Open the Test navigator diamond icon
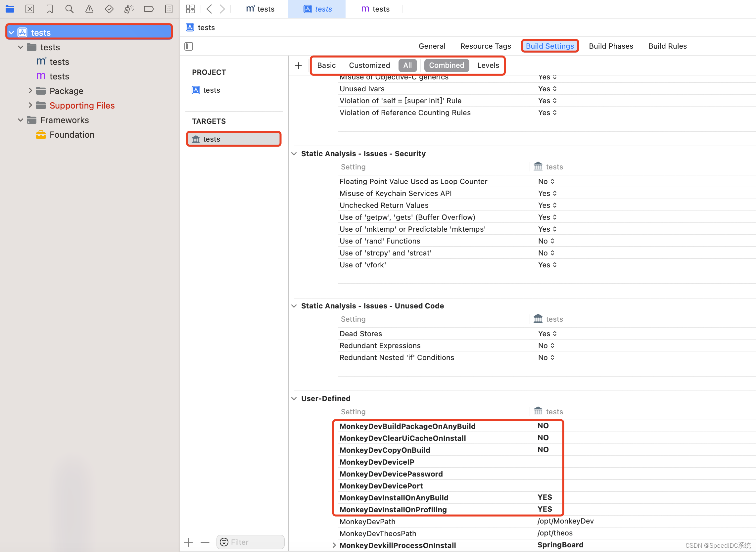The width and height of the screenshot is (756, 552). (109, 9)
